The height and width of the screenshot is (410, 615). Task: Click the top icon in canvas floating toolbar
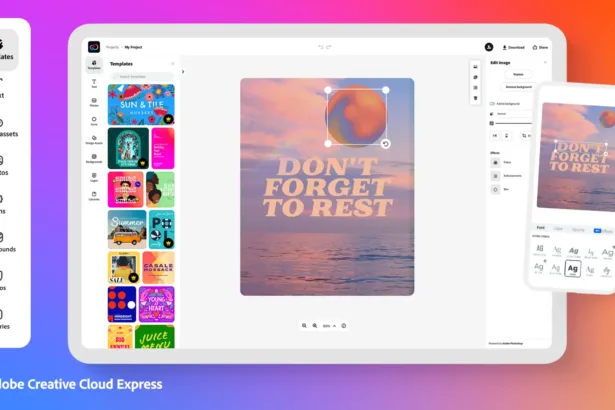click(475, 67)
